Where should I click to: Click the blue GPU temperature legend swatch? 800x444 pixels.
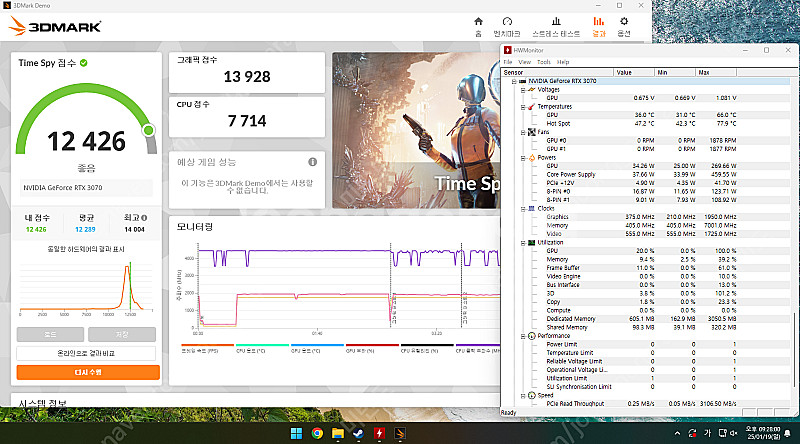(317, 345)
